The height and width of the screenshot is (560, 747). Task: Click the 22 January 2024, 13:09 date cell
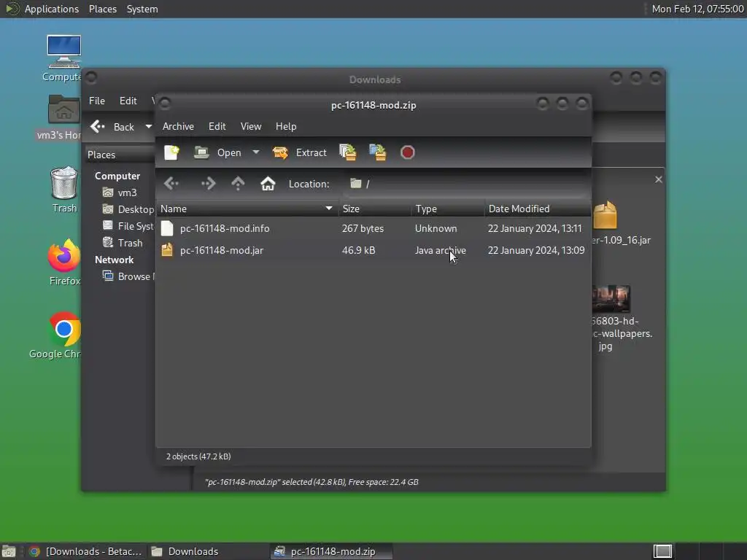(x=536, y=251)
